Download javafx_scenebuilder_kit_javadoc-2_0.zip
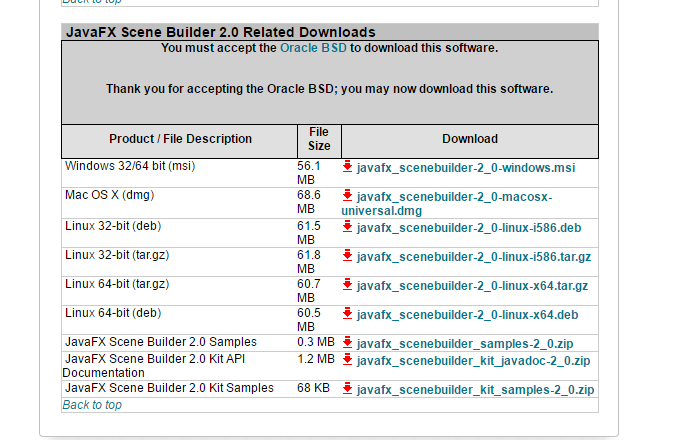Viewport: 688px width, 440px height. click(x=473, y=361)
